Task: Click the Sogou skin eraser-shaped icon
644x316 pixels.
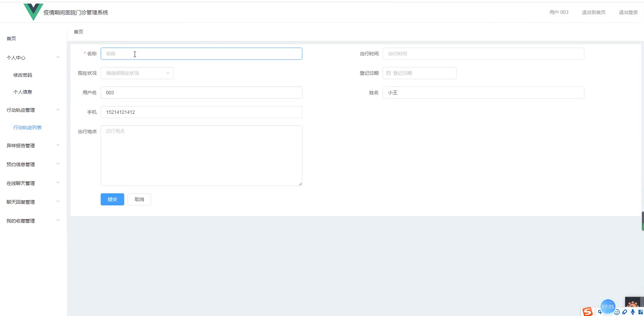Action: [x=625, y=312]
